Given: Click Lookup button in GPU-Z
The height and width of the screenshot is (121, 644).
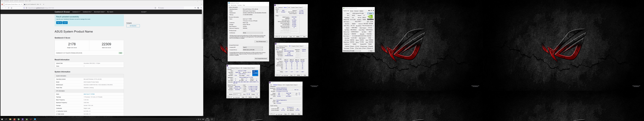Looking at the screenshot, I should (370, 14).
